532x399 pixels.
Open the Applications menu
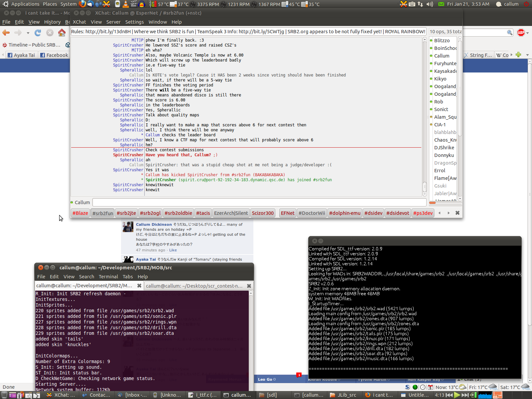25,4
